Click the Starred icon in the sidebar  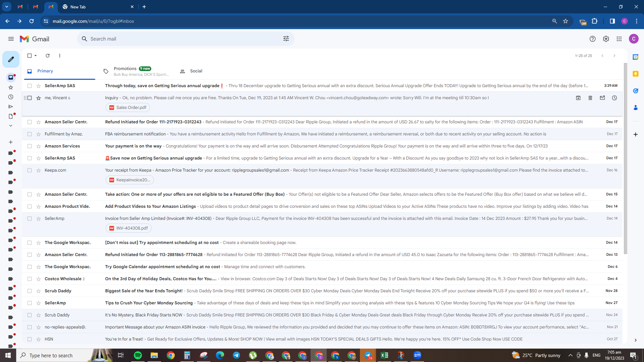click(11, 87)
